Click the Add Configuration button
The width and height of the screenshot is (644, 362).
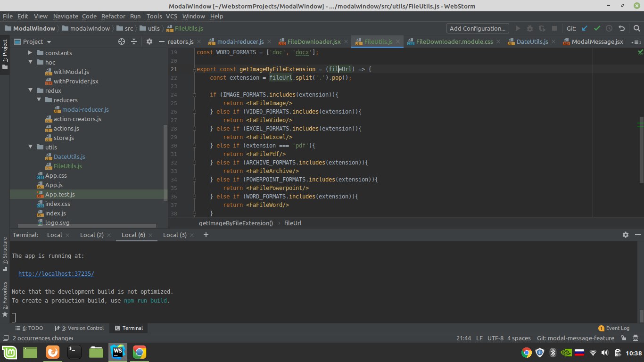point(478,28)
